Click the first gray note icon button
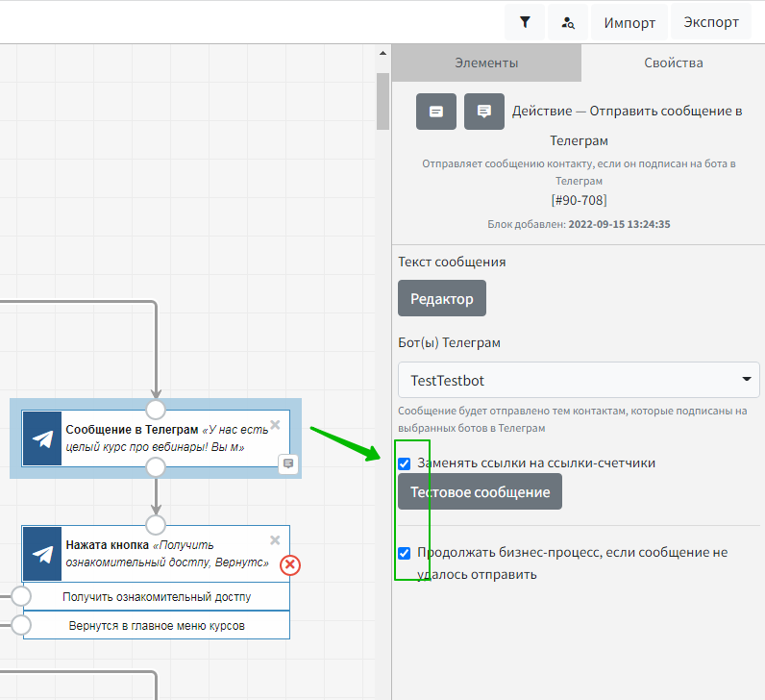Image resolution: width=765 pixels, height=700 pixels. pos(436,112)
